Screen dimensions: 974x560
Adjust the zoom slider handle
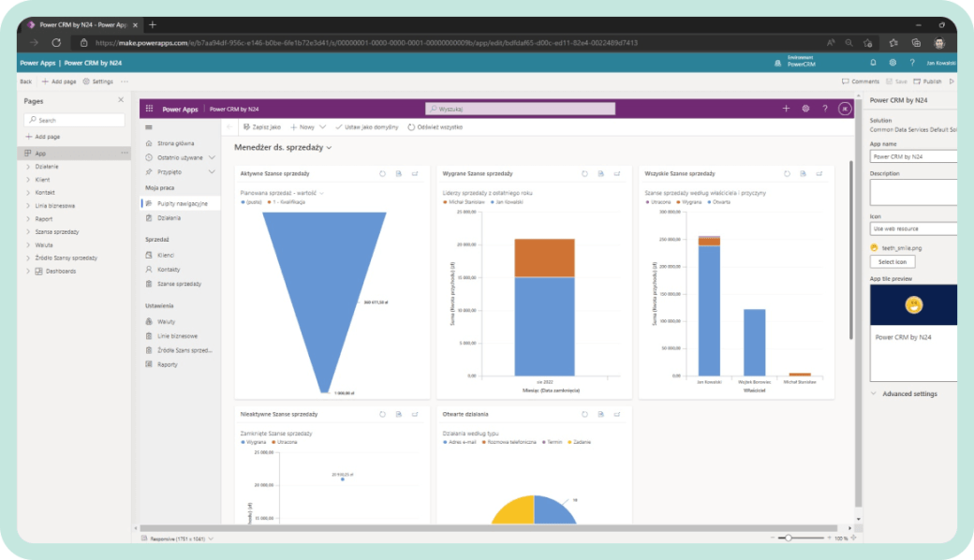788,538
